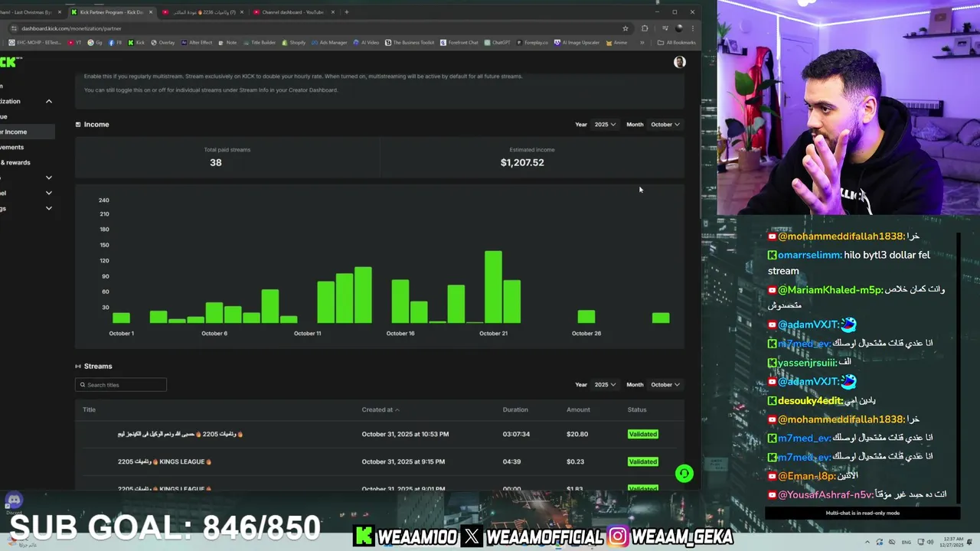
Task: Click Validated badge for the $20.80 stream
Action: pos(642,434)
